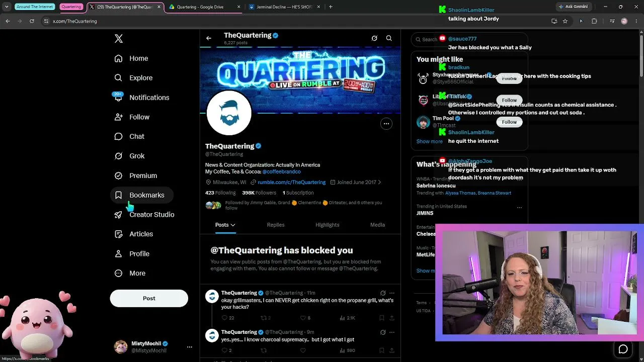The image size is (644, 362).
Task: Open the Chrome three-dot menu
Action: point(636,21)
